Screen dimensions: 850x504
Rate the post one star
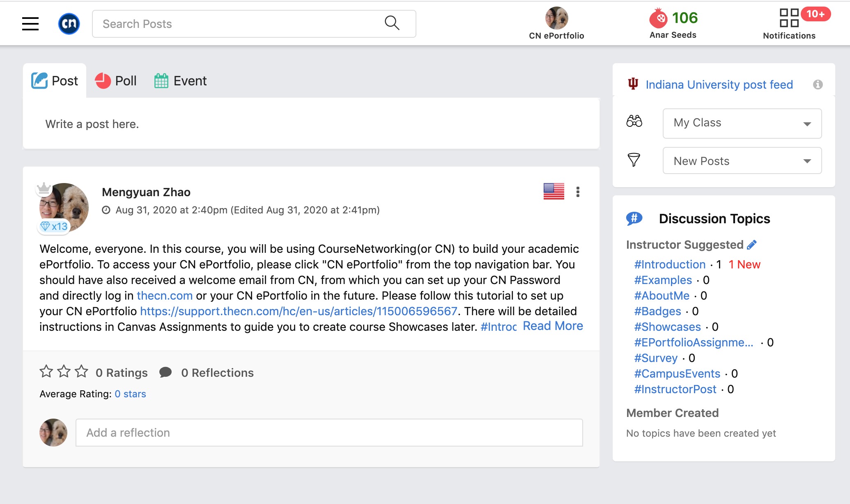point(46,371)
